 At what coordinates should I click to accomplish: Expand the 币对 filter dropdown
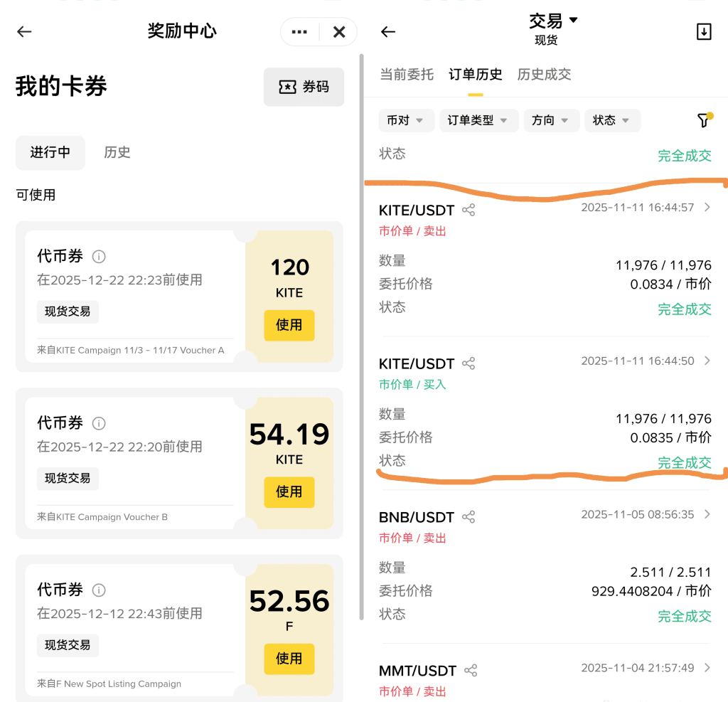(x=405, y=120)
